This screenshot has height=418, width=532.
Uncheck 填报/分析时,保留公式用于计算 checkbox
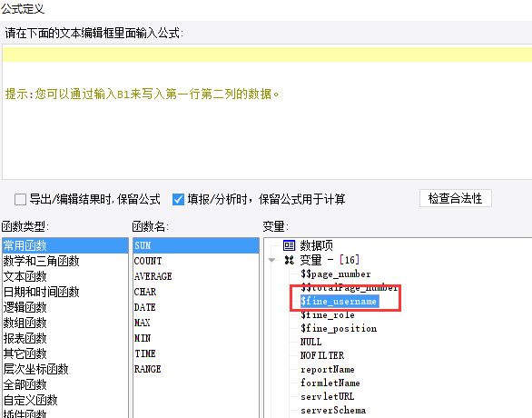click(178, 199)
